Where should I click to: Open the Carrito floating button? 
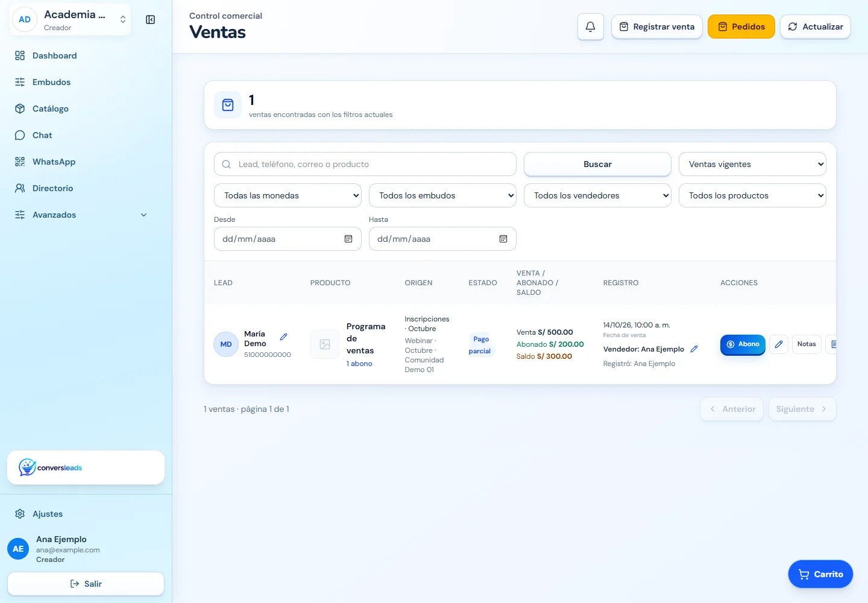click(820, 574)
